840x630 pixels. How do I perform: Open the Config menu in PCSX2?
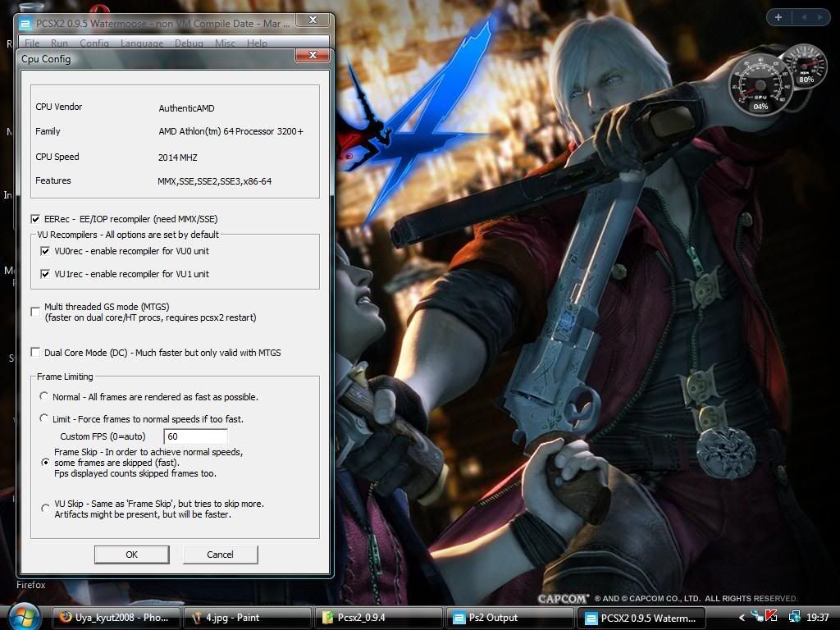pyautogui.click(x=94, y=43)
